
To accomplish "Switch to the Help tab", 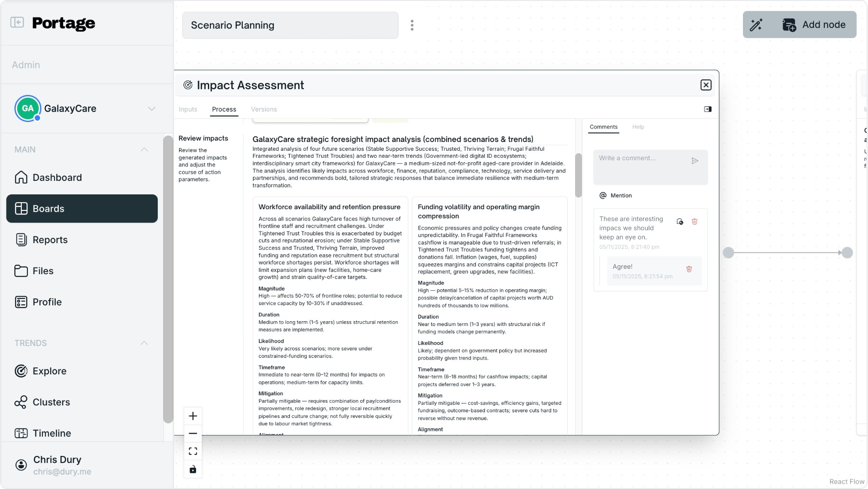I will 638,127.
